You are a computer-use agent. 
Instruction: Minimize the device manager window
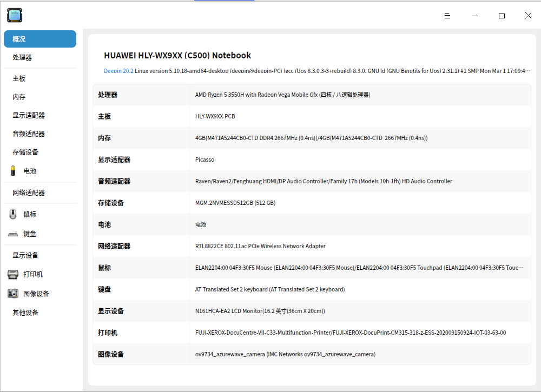click(x=475, y=16)
